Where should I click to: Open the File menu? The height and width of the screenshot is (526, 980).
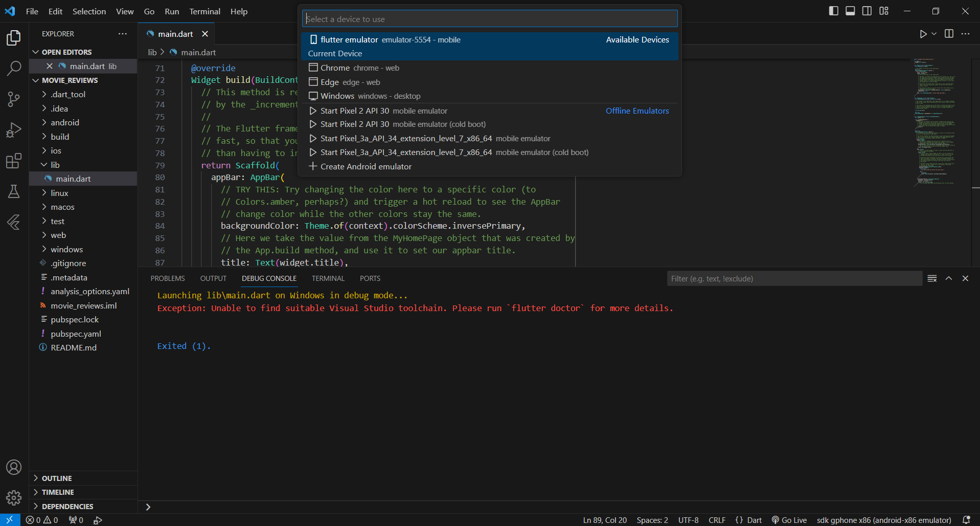[x=32, y=11]
